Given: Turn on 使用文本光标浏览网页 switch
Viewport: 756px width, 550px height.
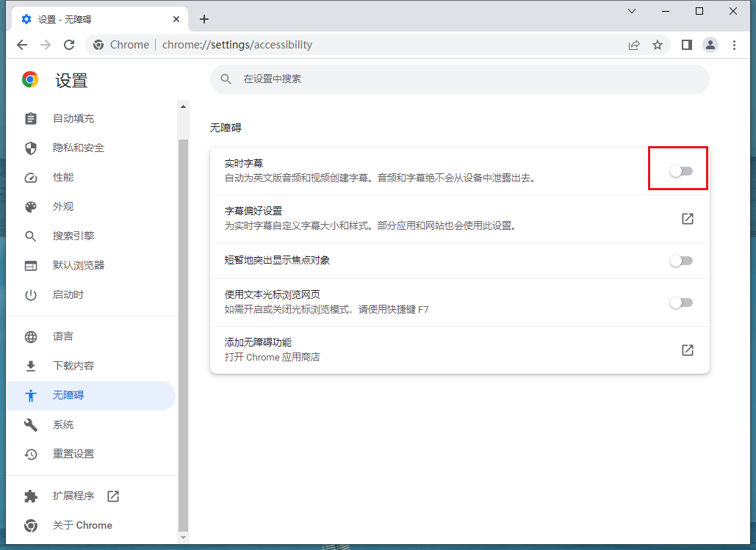Looking at the screenshot, I should point(681,303).
